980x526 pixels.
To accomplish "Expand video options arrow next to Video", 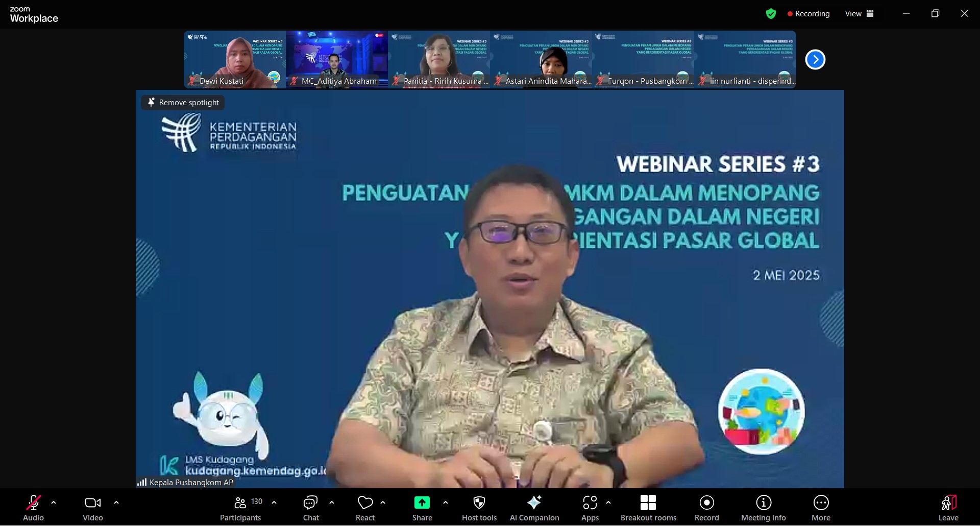I will (116, 503).
